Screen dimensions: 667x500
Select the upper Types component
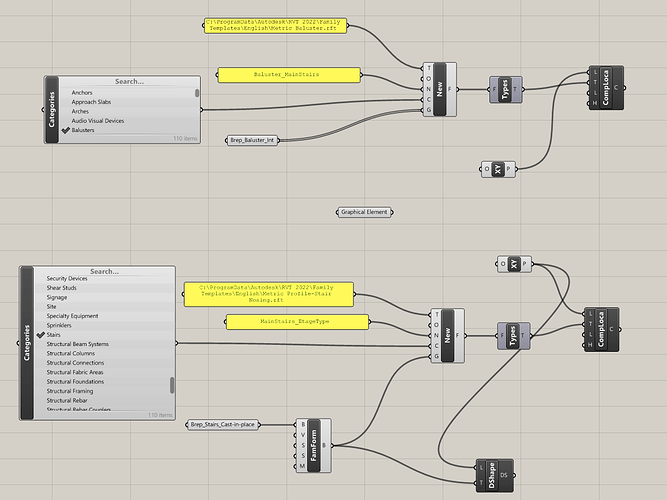pos(506,89)
